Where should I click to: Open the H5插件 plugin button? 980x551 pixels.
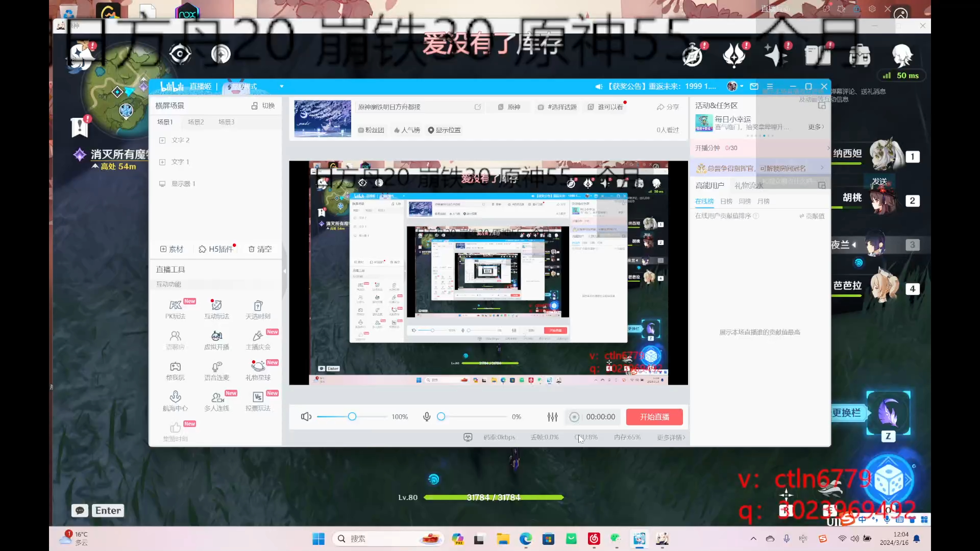(x=217, y=249)
